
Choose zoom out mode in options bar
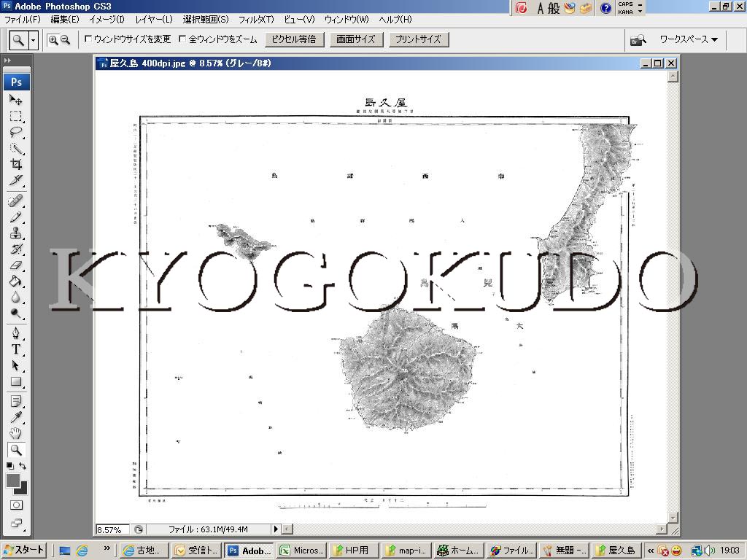pos(65,40)
